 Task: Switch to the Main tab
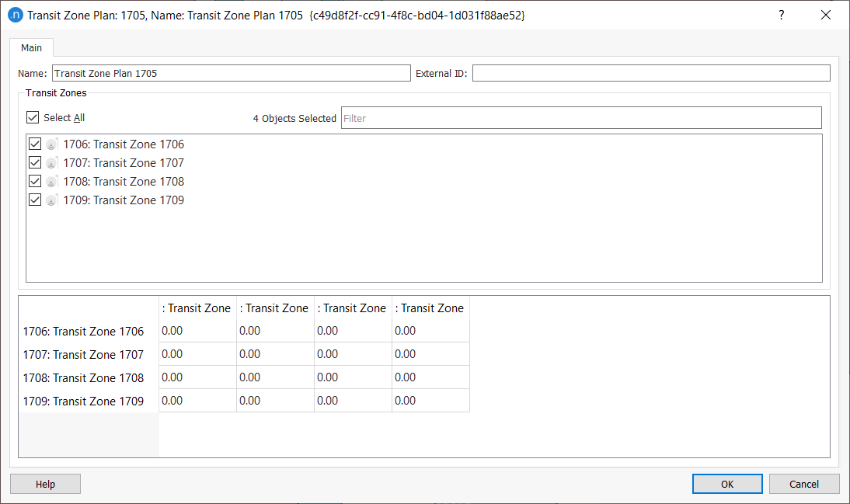pyautogui.click(x=32, y=48)
